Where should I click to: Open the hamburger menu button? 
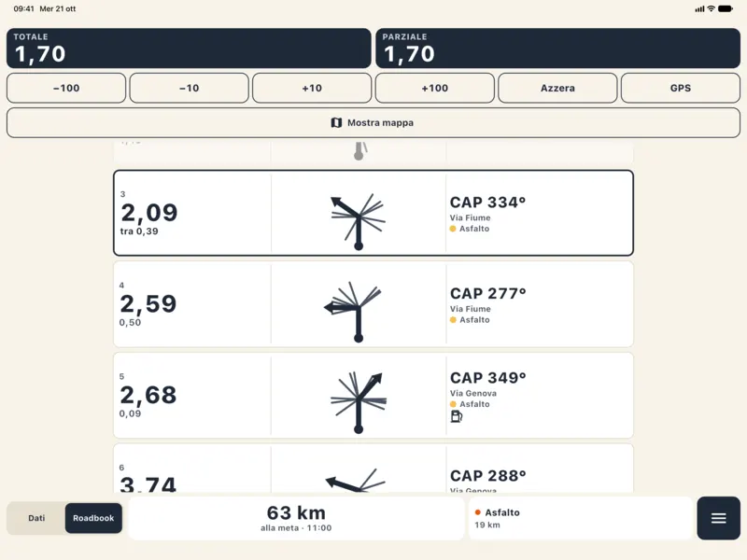[x=718, y=518]
